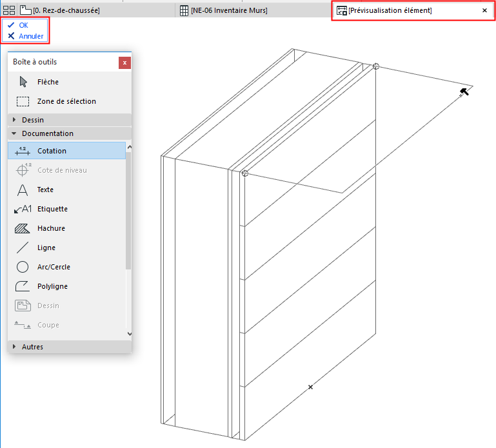496x448 pixels.
Task: Close the Prévisualisation élément tab
Action: click(484, 10)
